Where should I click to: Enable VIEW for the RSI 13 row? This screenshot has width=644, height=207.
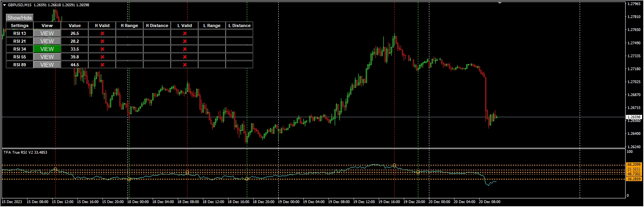click(47, 33)
